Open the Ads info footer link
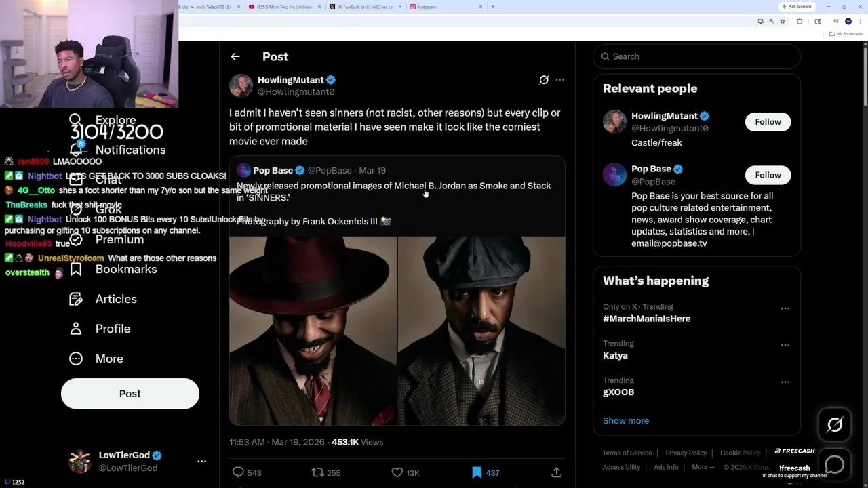Viewport: 868px width, 488px height. (x=666, y=467)
